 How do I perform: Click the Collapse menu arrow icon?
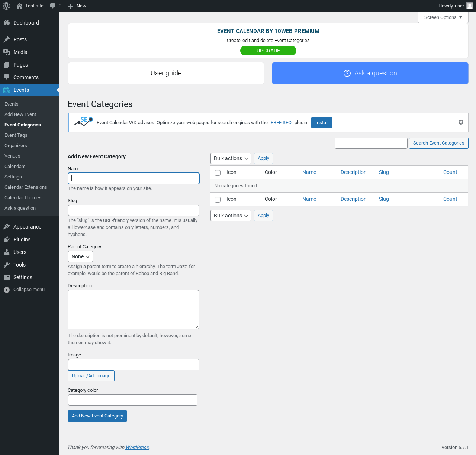7,290
